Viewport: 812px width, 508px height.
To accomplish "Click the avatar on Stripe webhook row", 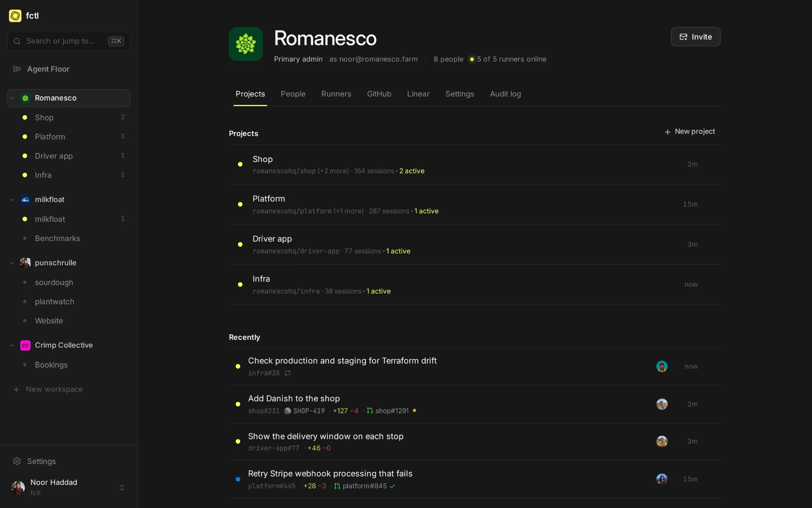I will click(x=662, y=479).
